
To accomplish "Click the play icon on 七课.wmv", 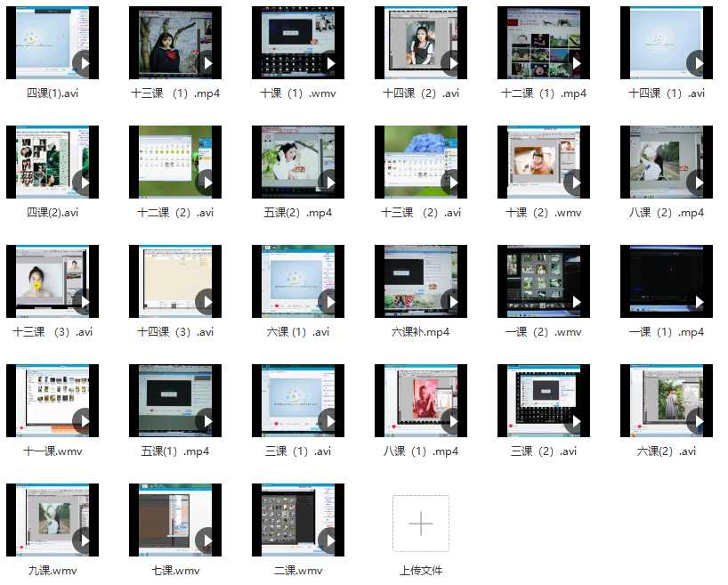I will pyautogui.click(x=207, y=540).
